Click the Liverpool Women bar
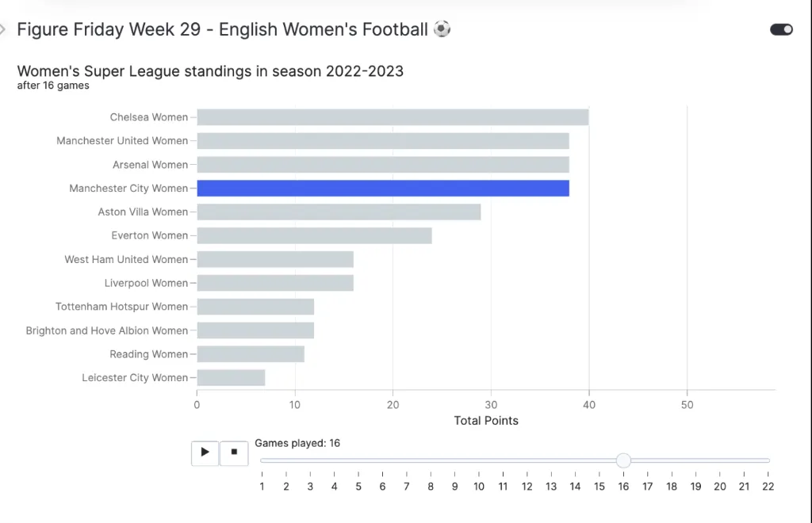This screenshot has height=523, width=812. [275, 283]
